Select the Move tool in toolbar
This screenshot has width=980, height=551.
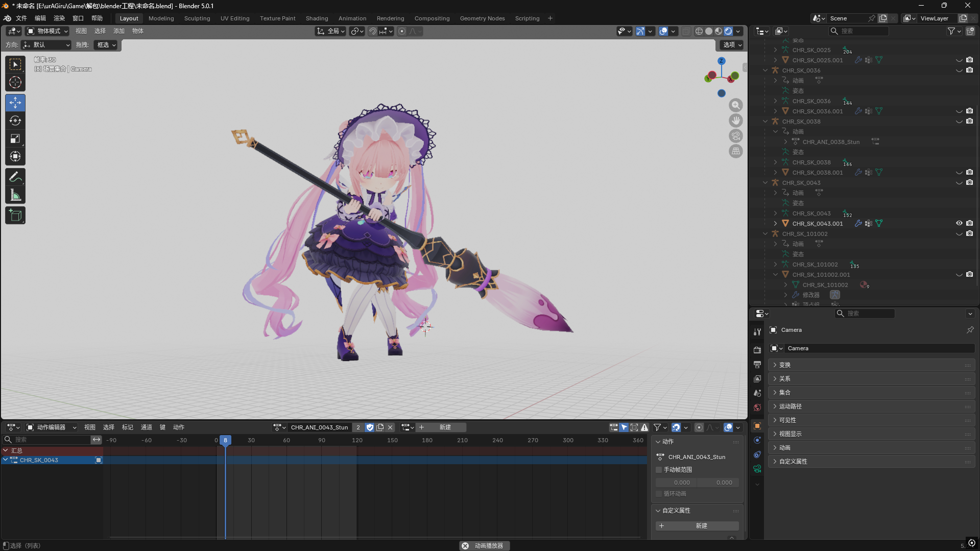(15, 103)
